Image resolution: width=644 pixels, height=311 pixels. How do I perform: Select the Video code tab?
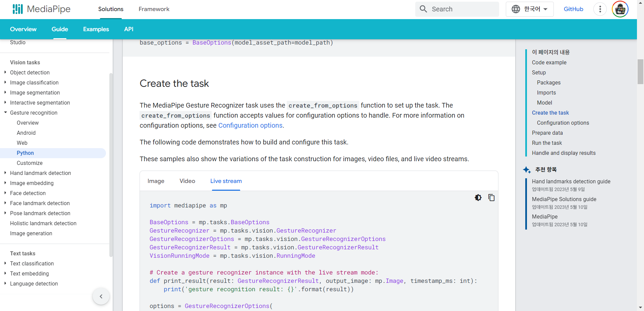pos(187,181)
